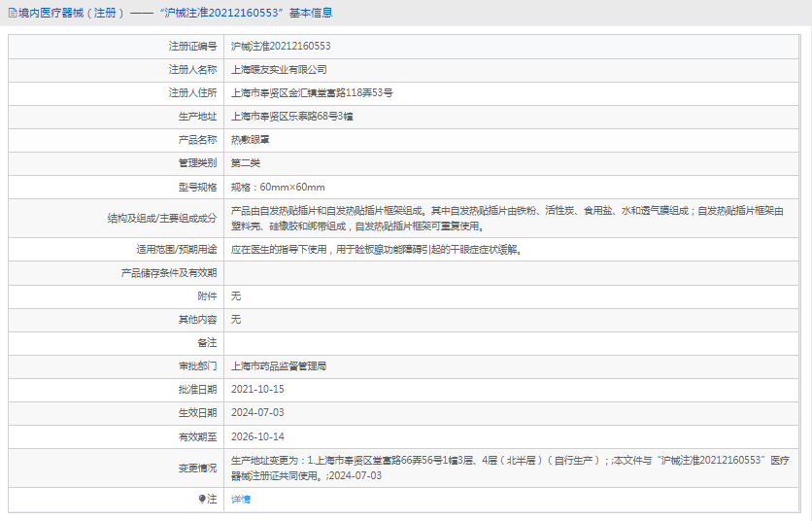Click the expiry date 2026-10-14
This screenshot has height=521, width=812.
[257, 436]
